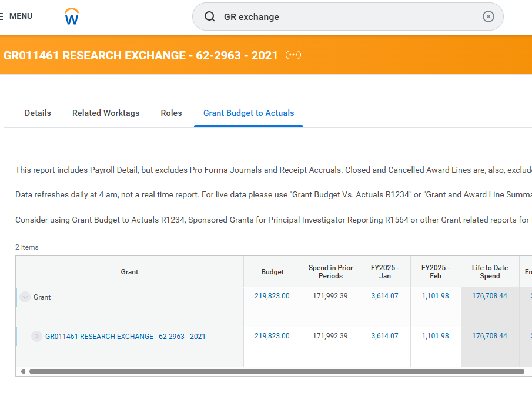532x400 pixels.
Task: Open the GR011461 RESEARCH EXCHANGE link in table
Action: point(125,337)
